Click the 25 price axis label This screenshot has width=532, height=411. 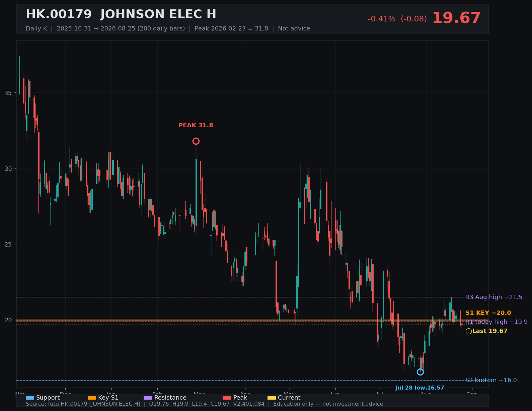coord(8,244)
